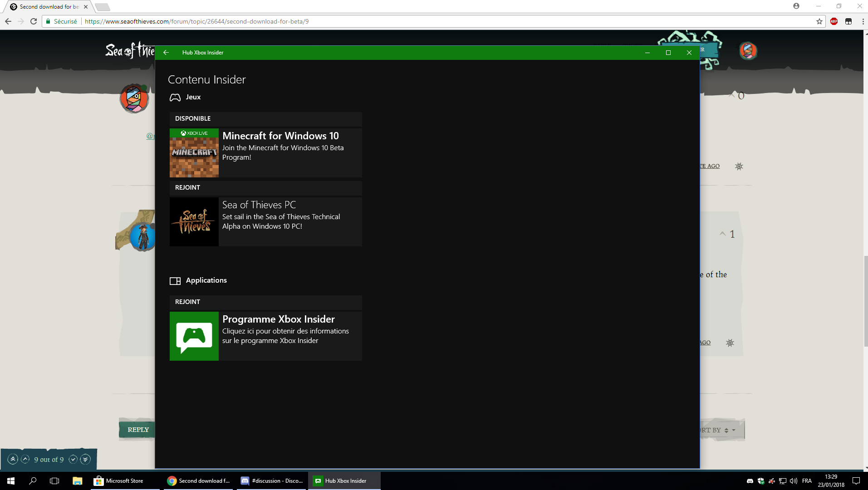Open the Programme Xbox Insider tile
The height and width of the screenshot is (490, 868).
(266, 336)
